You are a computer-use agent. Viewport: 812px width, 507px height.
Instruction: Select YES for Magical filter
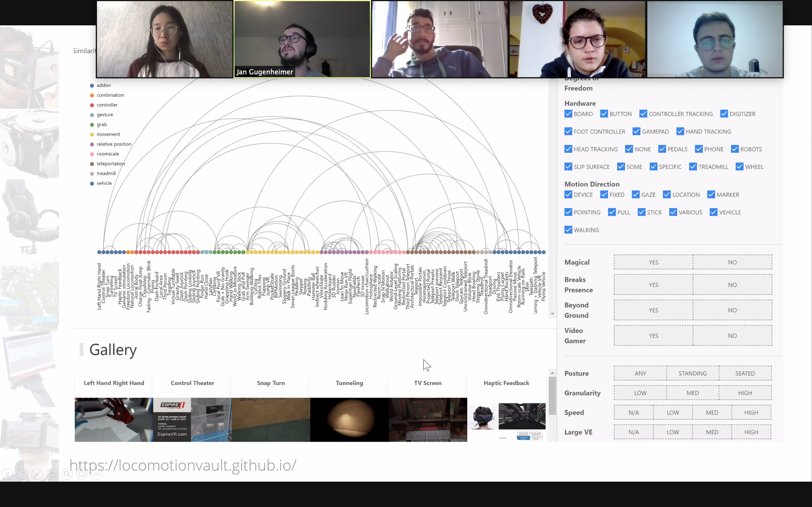click(x=653, y=262)
